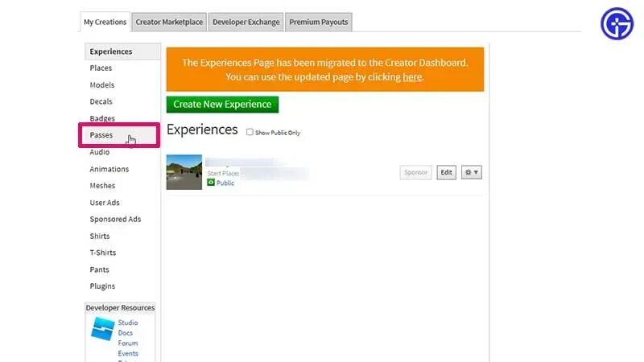The width and height of the screenshot is (644, 362).
Task: Click the green Public visibility icon
Action: click(x=211, y=183)
